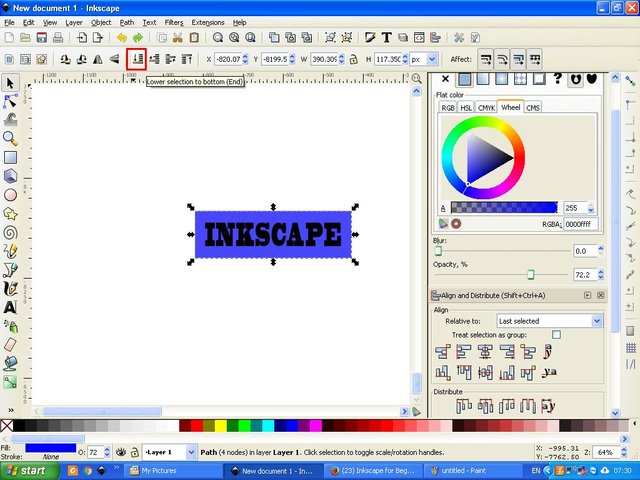Image resolution: width=640 pixels, height=480 pixels.
Task: Select the Node edit tool
Action: [x=10, y=101]
